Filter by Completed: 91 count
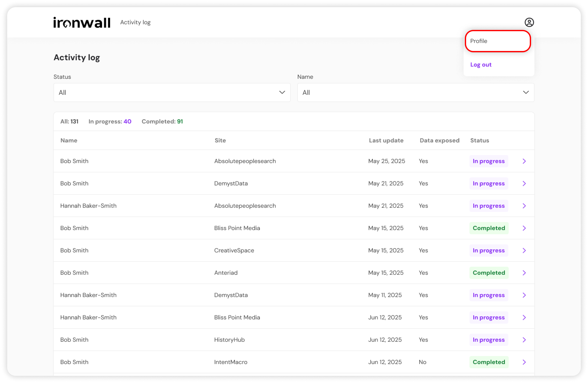This screenshot has width=588, height=383. (162, 121)
